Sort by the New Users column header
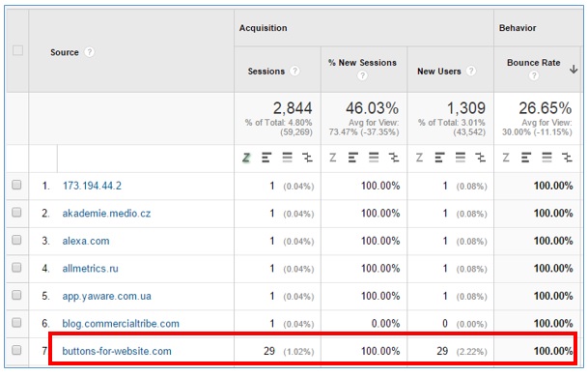Viewport: 588px width, 376px height. coord(439,72)
